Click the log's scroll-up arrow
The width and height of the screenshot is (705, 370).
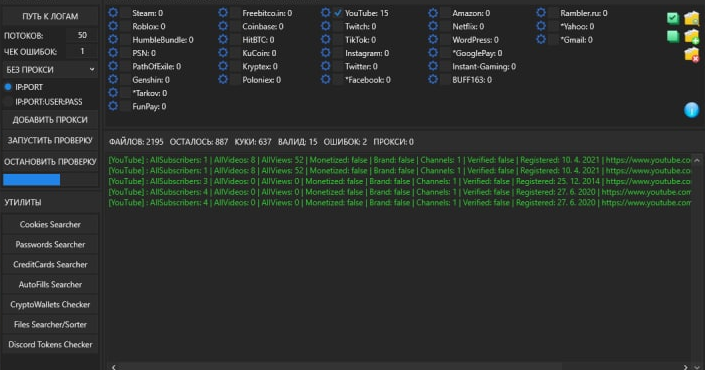pos(697,160)
